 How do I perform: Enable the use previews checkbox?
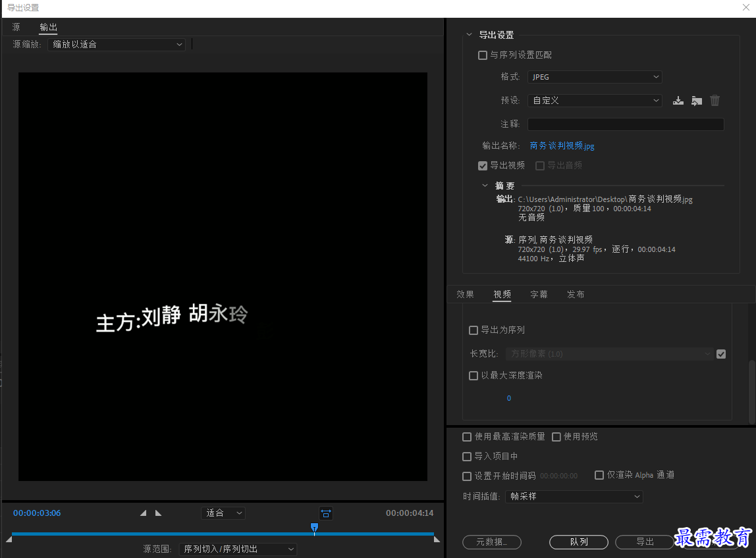pyautogui.click(x=556, y=437)
